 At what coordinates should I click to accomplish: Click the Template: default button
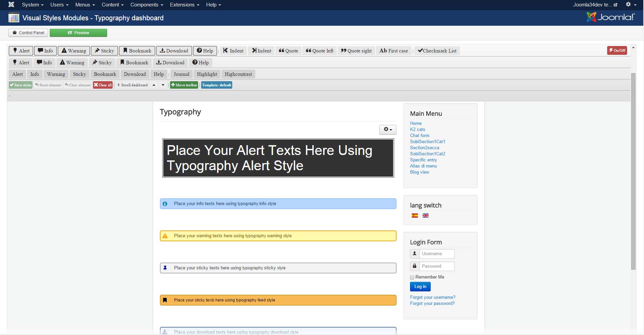[x=217, y=85]
